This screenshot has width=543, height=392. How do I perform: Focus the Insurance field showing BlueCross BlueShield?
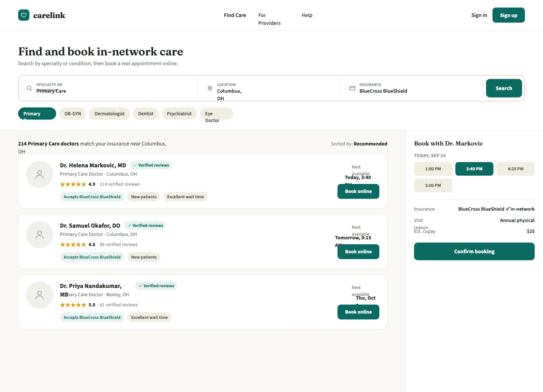(413, 88)
